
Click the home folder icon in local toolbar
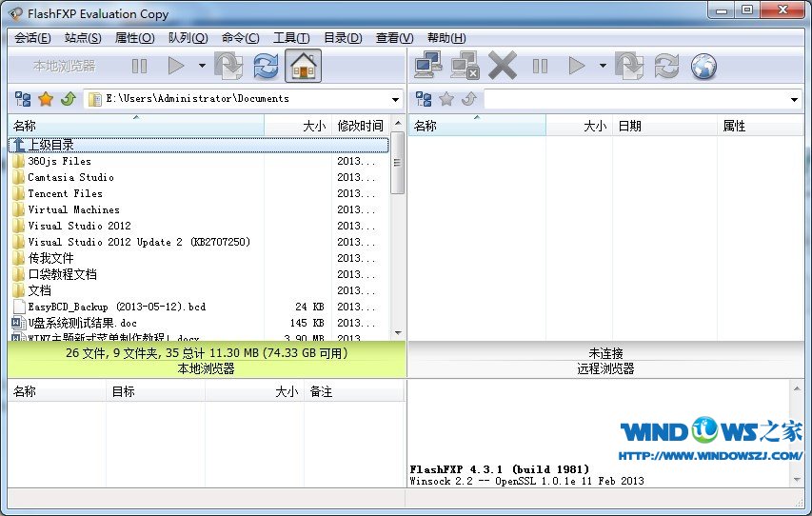[303, 66]
